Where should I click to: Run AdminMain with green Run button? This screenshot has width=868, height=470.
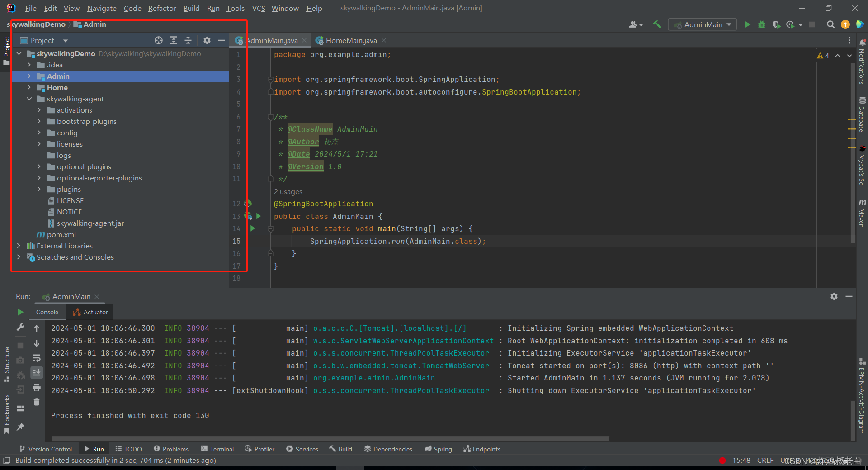coord(747,24)
